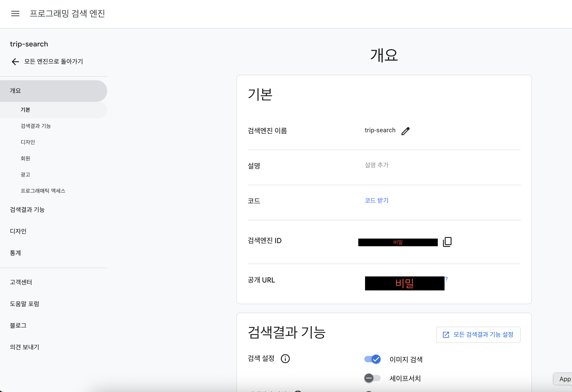
Task: Select the 기본 sub-item
Action: (25, 110)
